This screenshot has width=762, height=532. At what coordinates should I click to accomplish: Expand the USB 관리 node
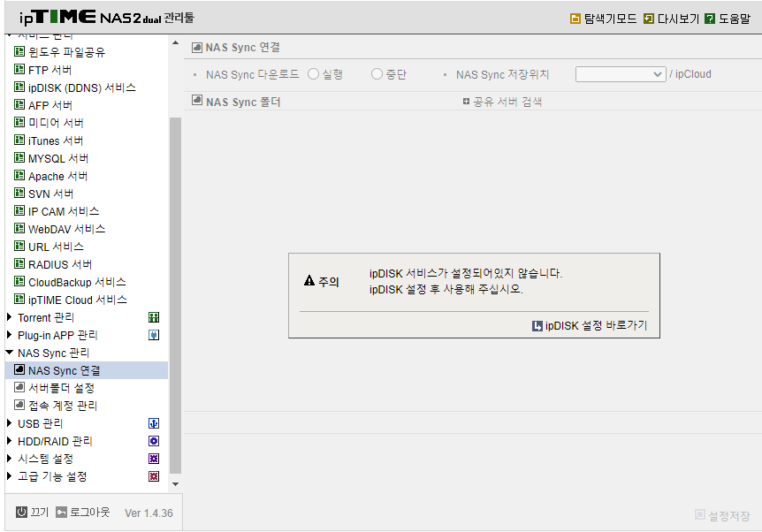[x=9, y=423]
